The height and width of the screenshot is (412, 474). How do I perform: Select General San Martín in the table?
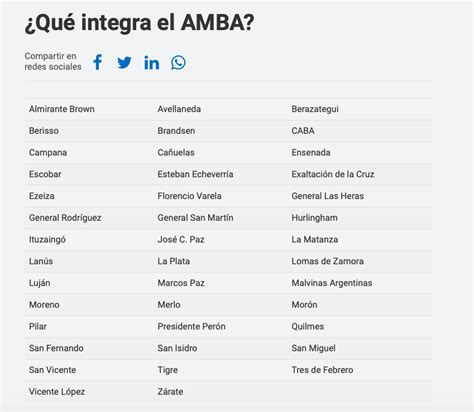(x=195, y=218)
